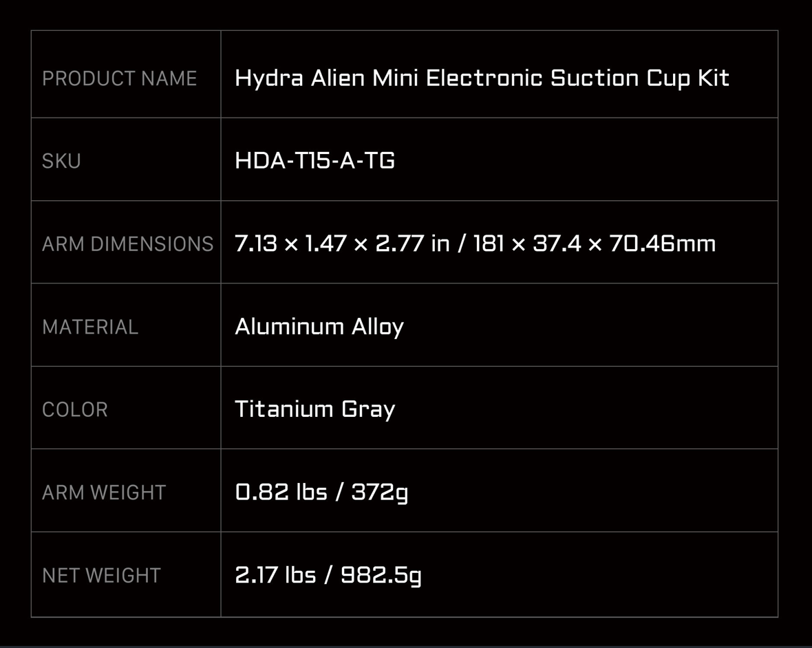Click the SKU row label
Image resolution: width=812 pixels, height=648 pixels.
tap(61, 161)
